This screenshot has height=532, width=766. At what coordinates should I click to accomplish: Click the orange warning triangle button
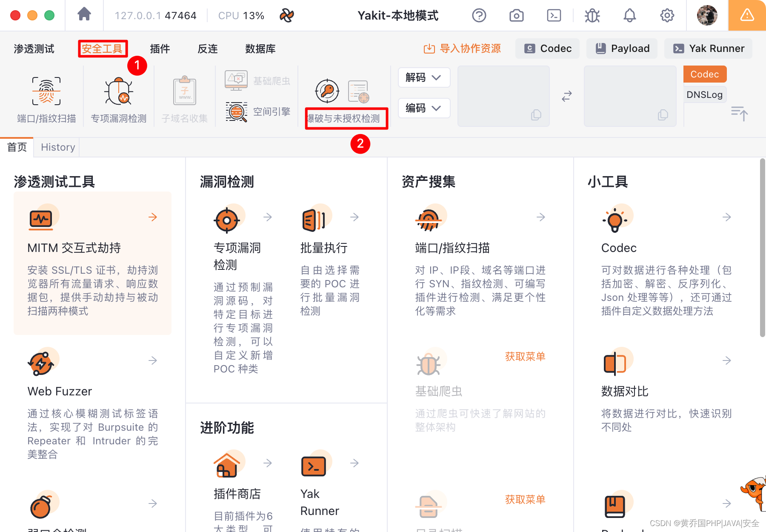[747, 15]
